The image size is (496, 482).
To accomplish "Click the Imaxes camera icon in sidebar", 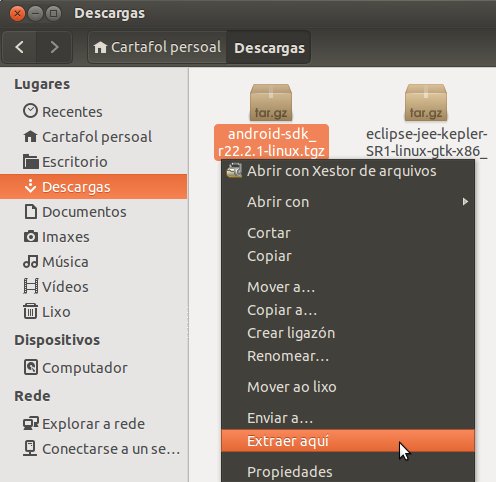I will coord(31,237).
